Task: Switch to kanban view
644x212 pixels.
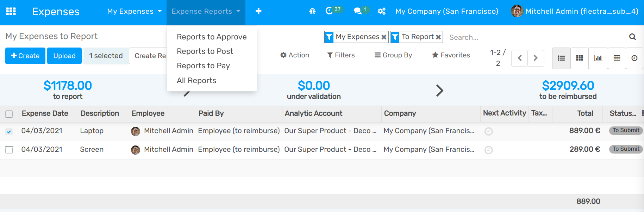Action: pos(580,58)
